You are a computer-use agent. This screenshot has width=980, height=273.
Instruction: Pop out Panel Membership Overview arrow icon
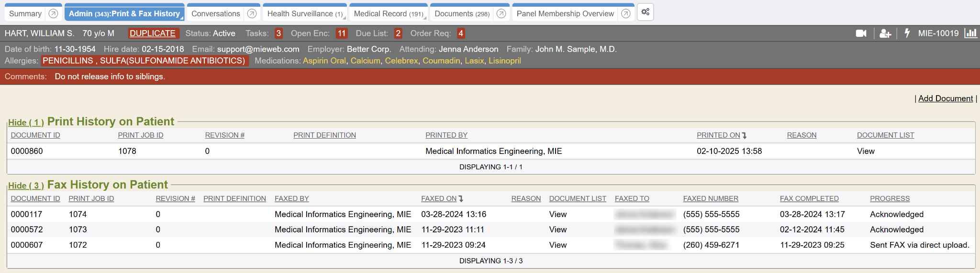click(x=625, y=14)
